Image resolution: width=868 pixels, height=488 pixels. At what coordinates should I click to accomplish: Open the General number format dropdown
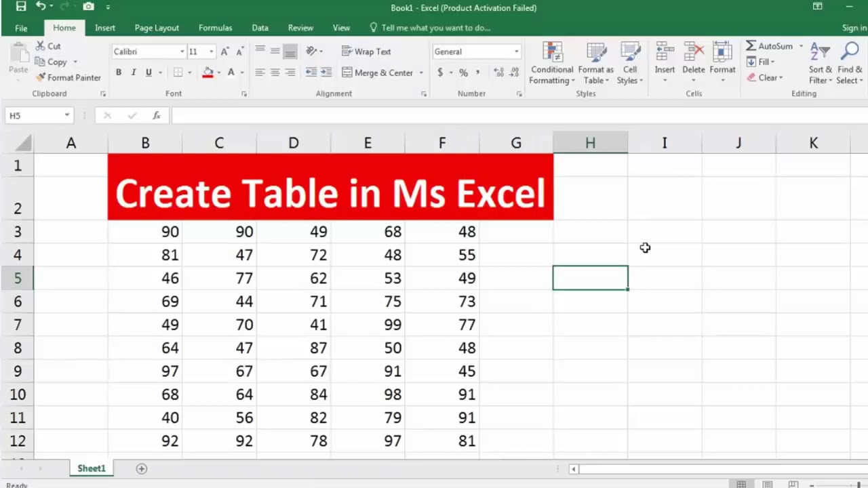(x=516, y=52)
